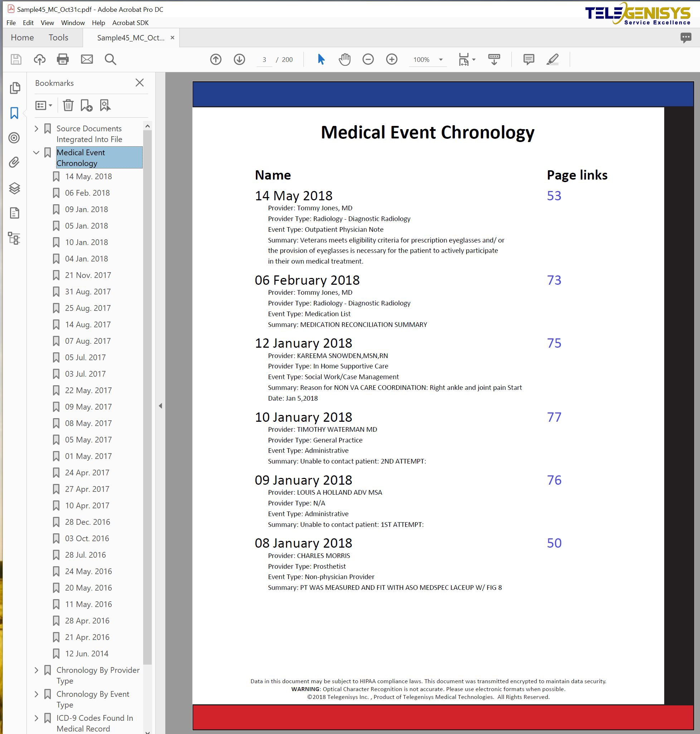
Task: Delete selected bookmark with trash icon
Action: pos(68,106)
